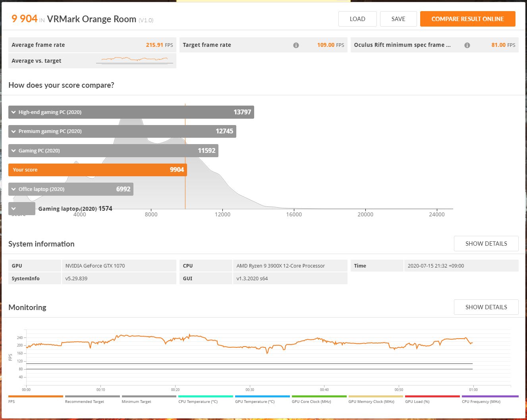Click the GPU Temperature legend color bar
The width and height of the screenshot is (527, 420).
(x=262, y=396)
